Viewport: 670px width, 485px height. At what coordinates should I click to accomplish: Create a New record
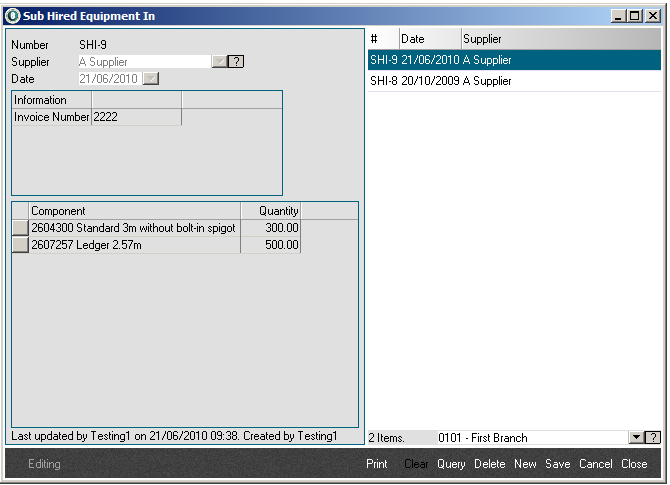[x=525, y=464]
